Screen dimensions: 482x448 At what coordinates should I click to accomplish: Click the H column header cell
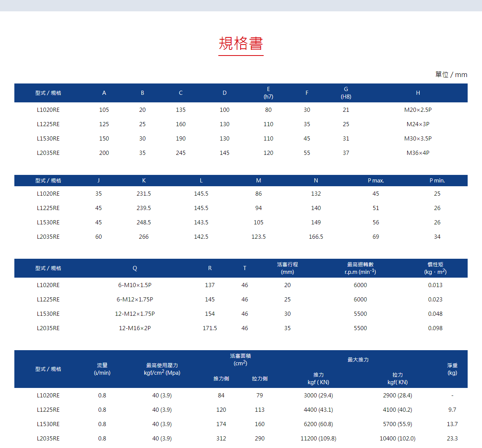[418, 93]
